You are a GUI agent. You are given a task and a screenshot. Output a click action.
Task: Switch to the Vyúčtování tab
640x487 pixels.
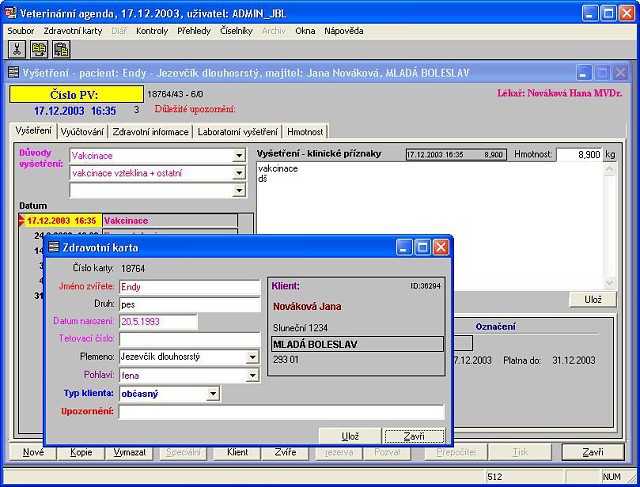tap(82, 132)
